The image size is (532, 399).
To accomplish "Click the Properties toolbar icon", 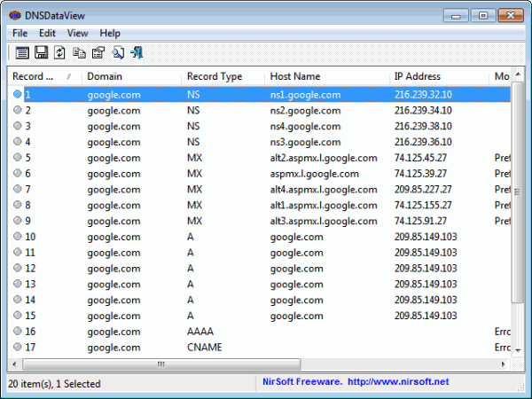I will 98,53.
